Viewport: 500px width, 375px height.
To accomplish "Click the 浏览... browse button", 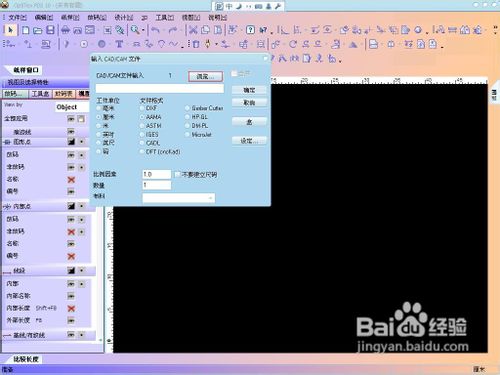I will point(205,77).
